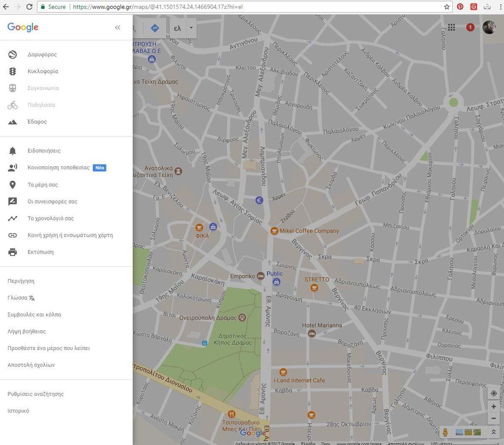This screenshot has height=445, width=504.
Task: Click the timeline zigzag icon
Action: pyautogui.click(x=12, y=219)
